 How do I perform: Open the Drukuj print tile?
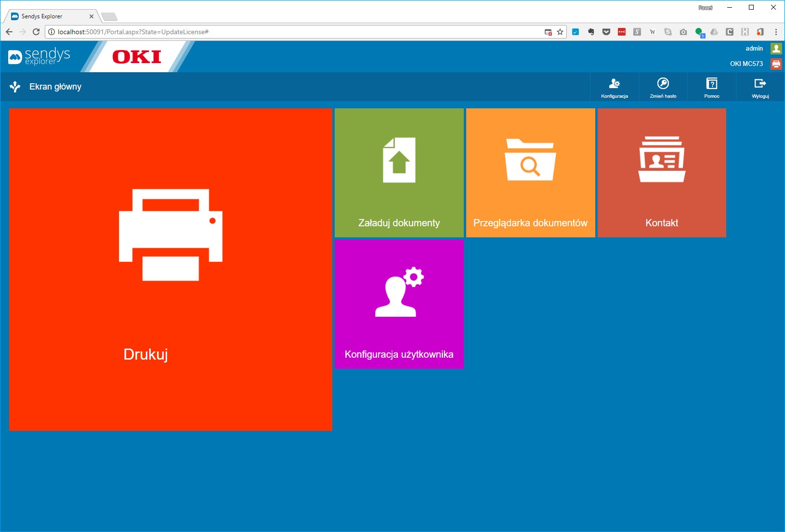[170, 269]
